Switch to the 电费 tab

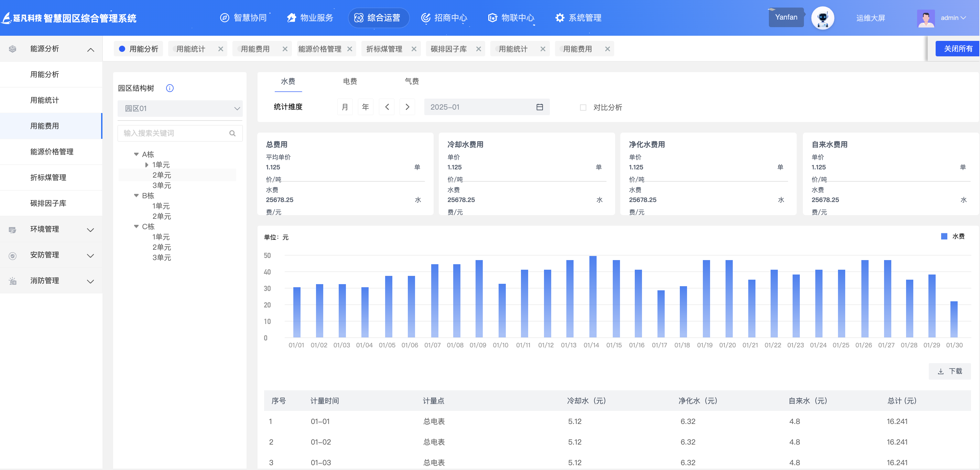click(350, 81)
